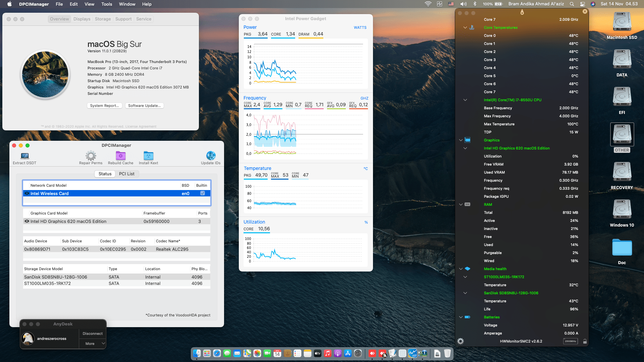
Task: Click the Install Kext icon
Action: click(148, 156)
